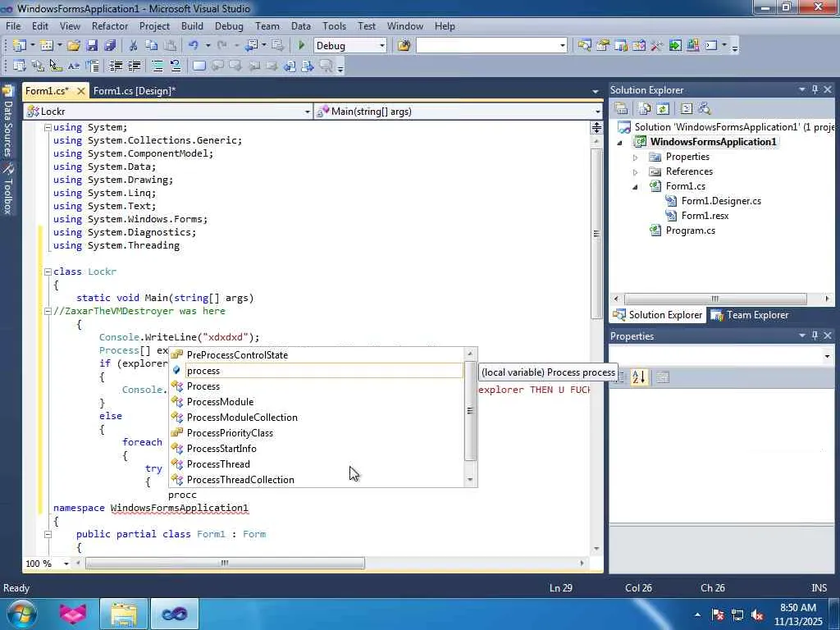Open Solution Explorer via toolbar icon
Viewport: 840px width, 630px height.
pyautogui.click(x=584, y=46)
